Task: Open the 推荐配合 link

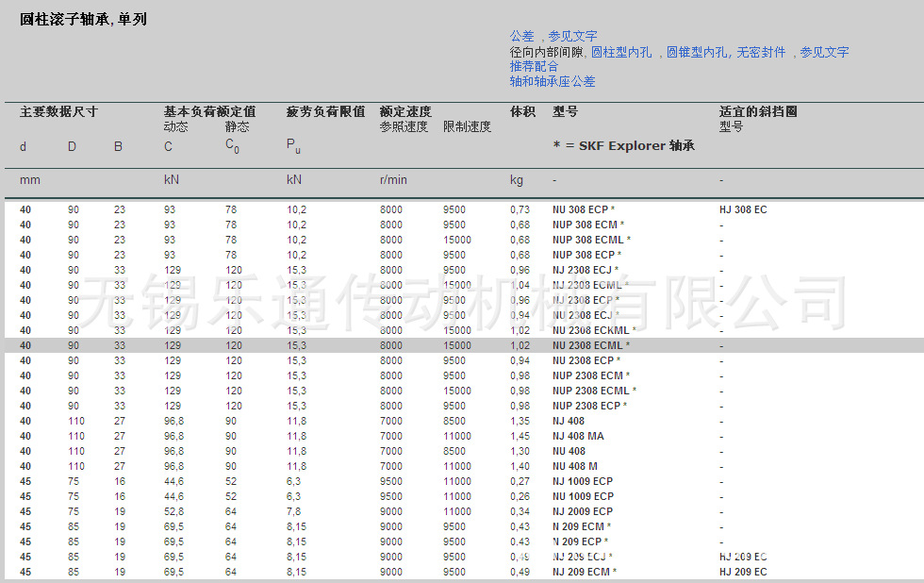Action: [534, 66]
